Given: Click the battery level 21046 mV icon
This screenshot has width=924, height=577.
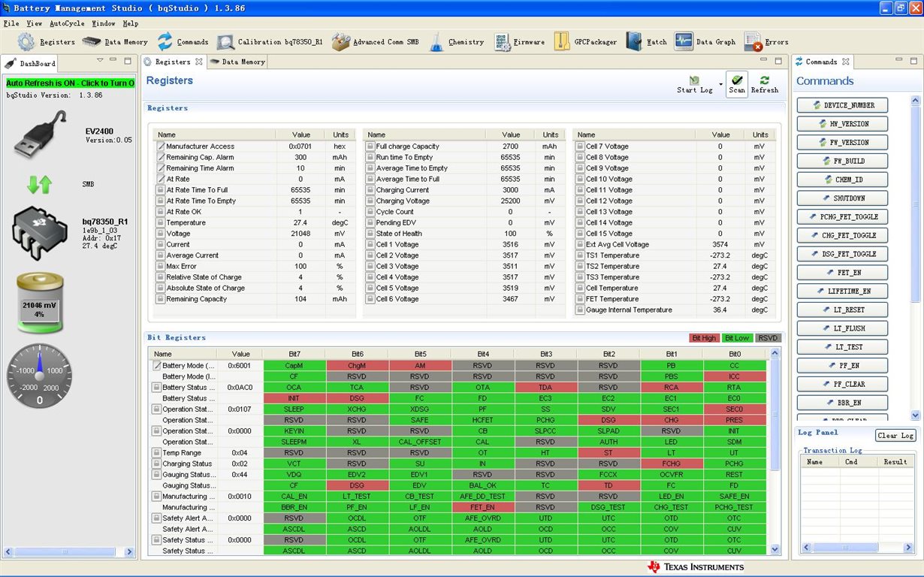Looking at the screenshot, I should [x=39, y=304].
